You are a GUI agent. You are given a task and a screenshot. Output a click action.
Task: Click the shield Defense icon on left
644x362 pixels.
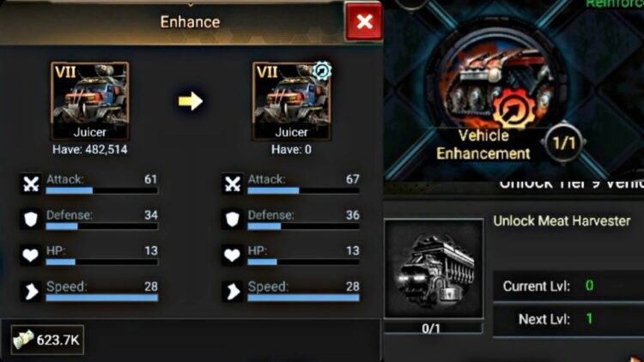31,219
